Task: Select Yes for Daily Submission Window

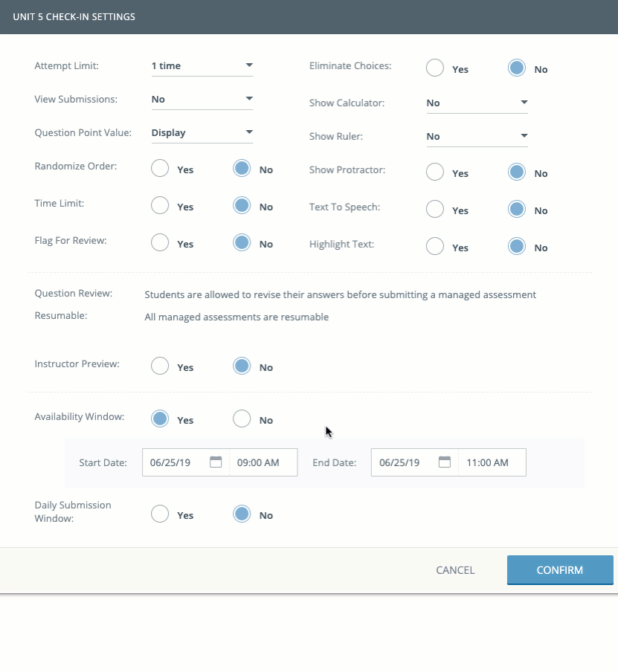Action: 160,514
